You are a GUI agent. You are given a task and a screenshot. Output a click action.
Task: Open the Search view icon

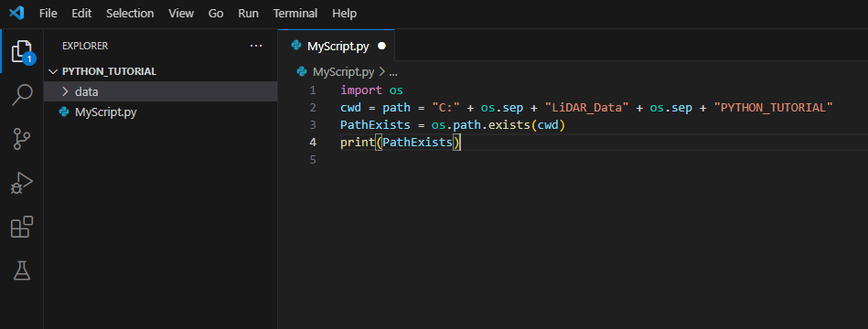[x=22, y=94]
